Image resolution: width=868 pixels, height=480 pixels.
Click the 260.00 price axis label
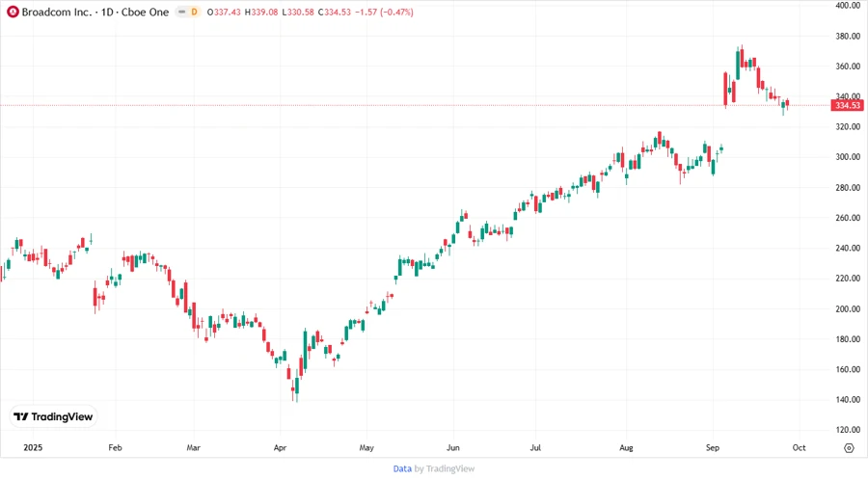(848, 218)
